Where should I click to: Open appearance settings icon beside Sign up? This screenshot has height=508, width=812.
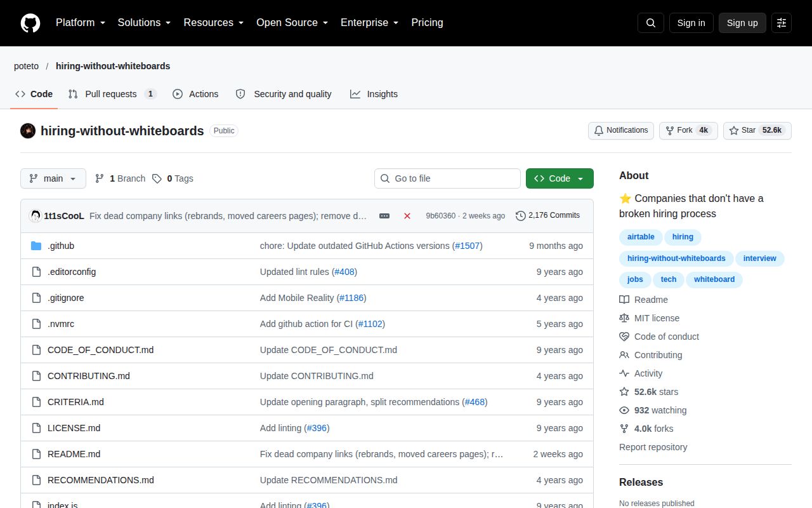pyautogui.click(x=782, y=23)
